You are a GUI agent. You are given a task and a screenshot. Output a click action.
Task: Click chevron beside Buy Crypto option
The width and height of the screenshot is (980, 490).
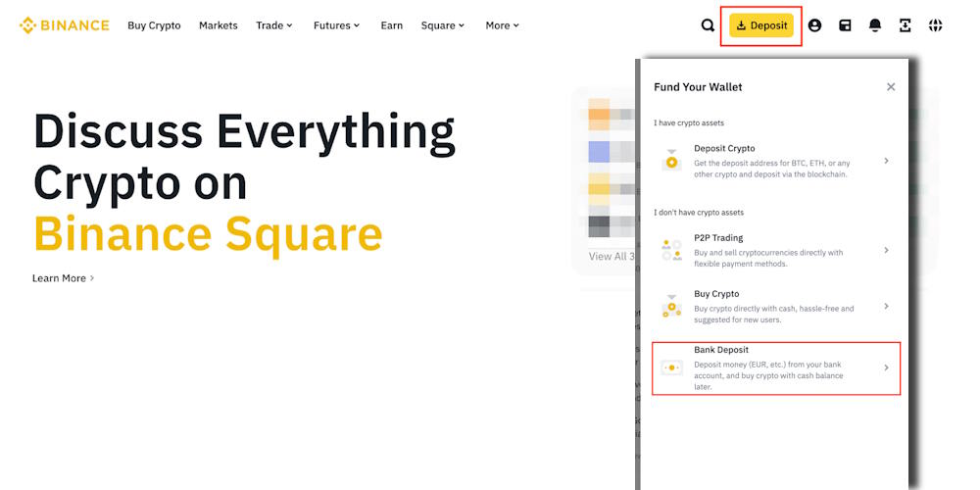[x=886, y=306]
